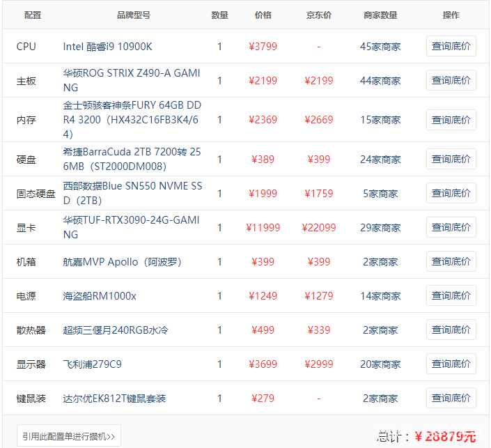Image resolution: width=491 pixels, height=448 pixels.
Task: Click the 数量 column header
Action: click(219, 15)
